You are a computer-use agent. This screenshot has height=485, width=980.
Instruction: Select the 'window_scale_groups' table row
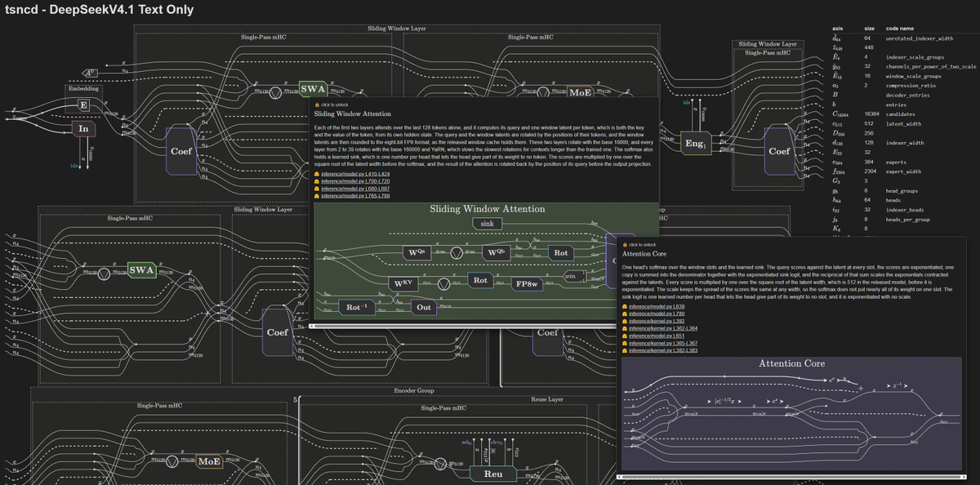tap(904, 76)
